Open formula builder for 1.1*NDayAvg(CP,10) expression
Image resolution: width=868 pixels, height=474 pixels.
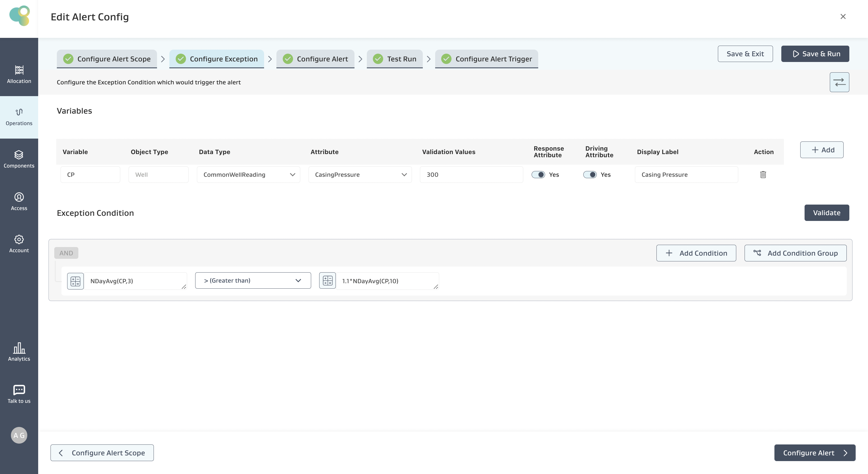(x=327, y=281)
